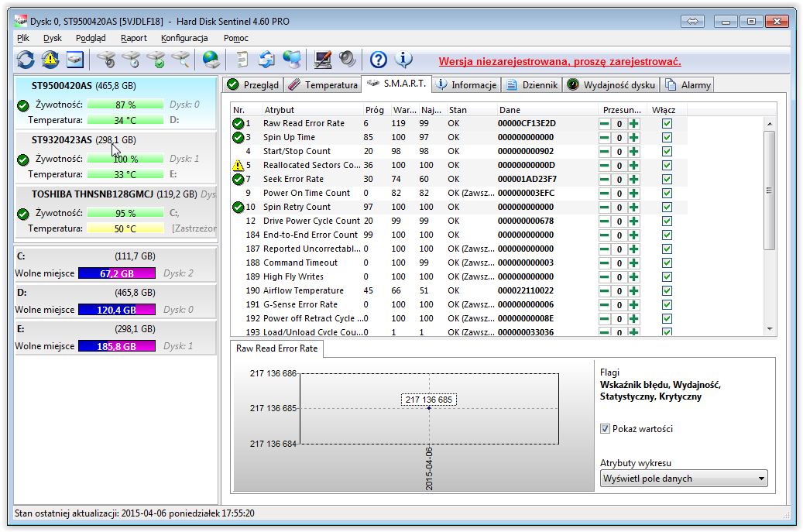Viewport: 803px width, 532px height.
Task: Click the Dane column header
Action: point(547,110)
